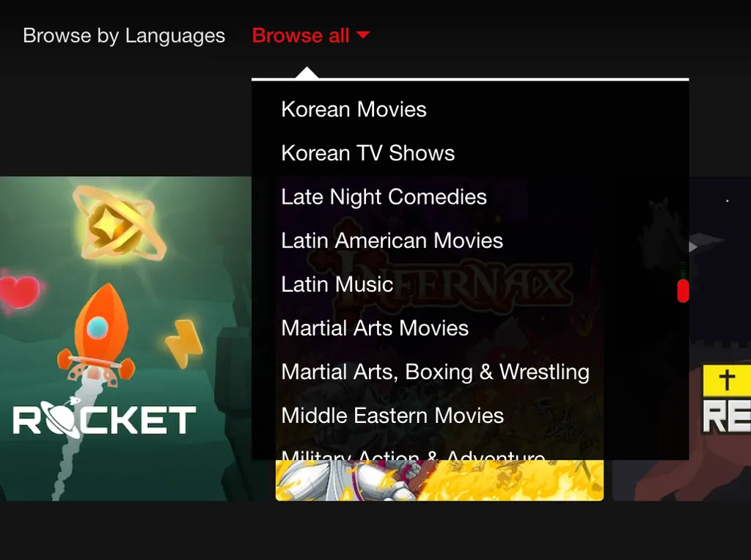
Task: Open Browse by Languages
Action: (124, 35)
